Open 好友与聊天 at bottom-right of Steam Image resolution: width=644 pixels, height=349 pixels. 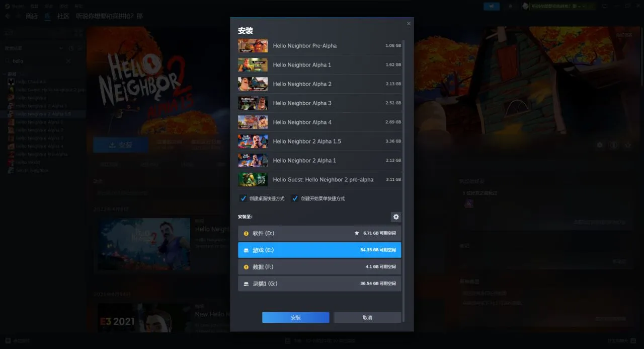(623, 341)
